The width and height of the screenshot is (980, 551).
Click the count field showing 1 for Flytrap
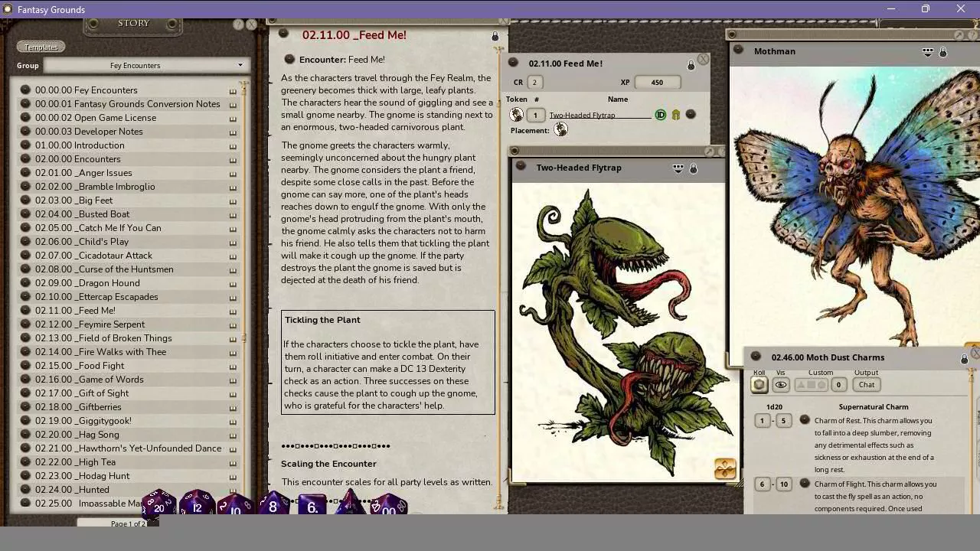(535, 115)
